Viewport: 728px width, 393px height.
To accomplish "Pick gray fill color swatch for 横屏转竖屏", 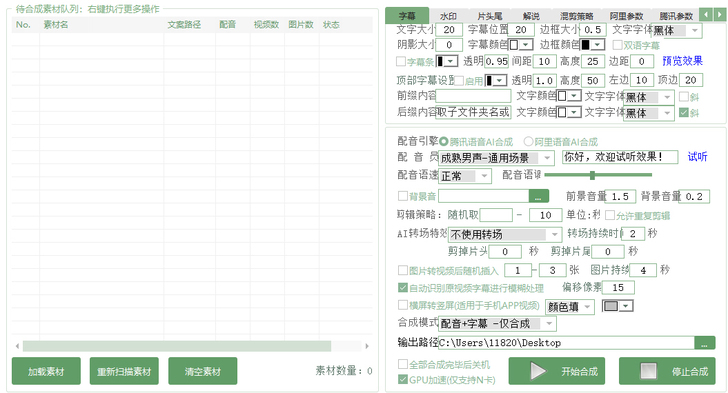I will tap(618, 306).
